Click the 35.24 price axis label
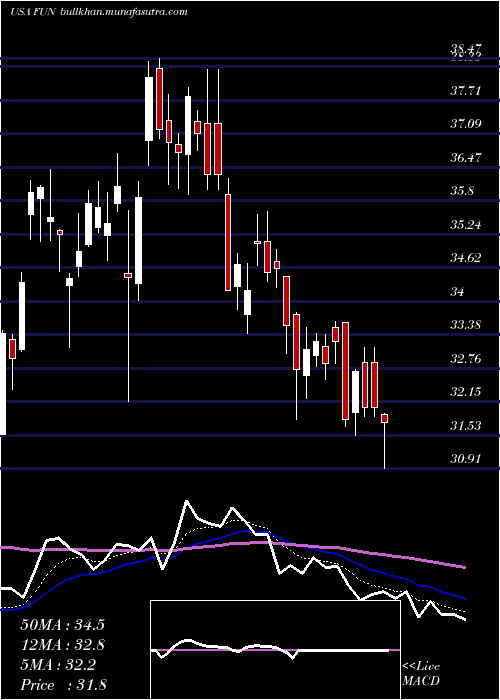Viewport: 500px width, 700px height. (x=466, y=225)
